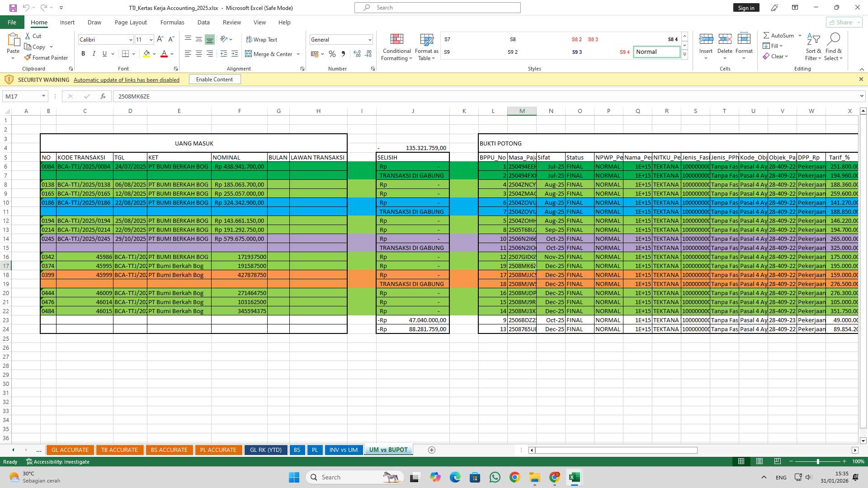
Task: Click the Conditional Formatting icon
Action: tap(396, 40)
